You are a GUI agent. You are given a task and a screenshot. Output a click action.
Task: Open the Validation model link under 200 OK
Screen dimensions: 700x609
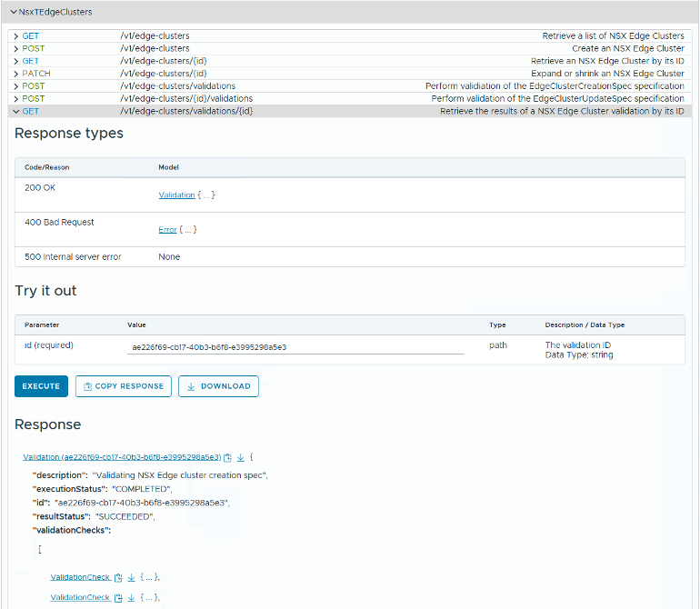(176, 195)
